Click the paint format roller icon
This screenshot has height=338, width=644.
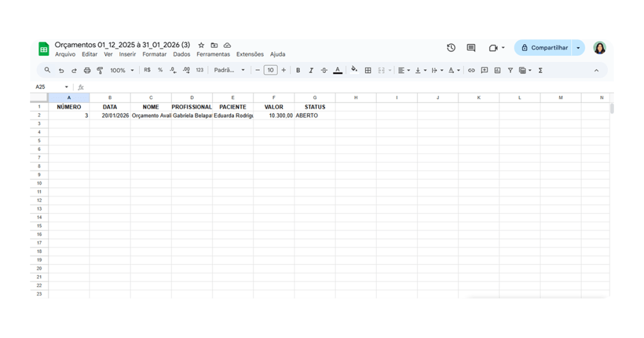100,70
